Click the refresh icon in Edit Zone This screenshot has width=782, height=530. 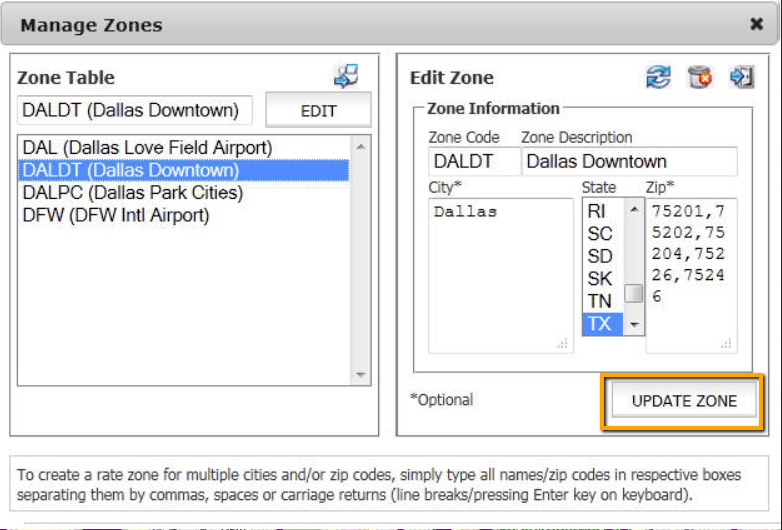(x=658, y=77)
